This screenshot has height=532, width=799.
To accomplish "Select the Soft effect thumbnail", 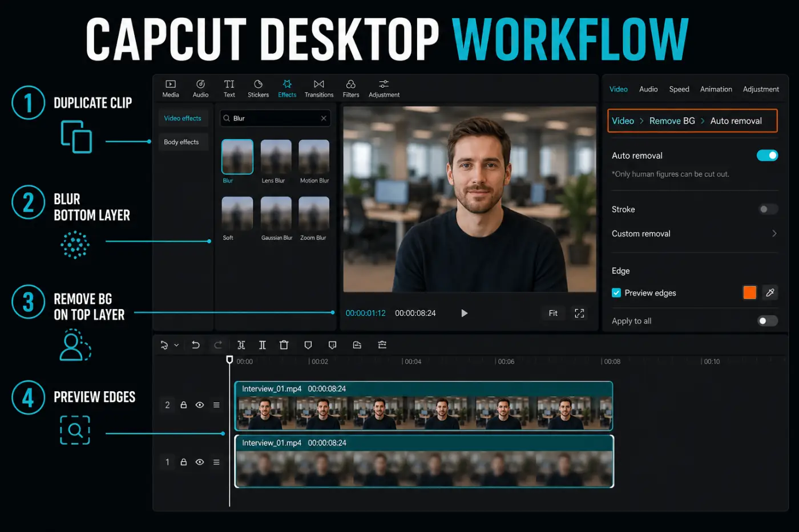I will click(x=237, y=214).
